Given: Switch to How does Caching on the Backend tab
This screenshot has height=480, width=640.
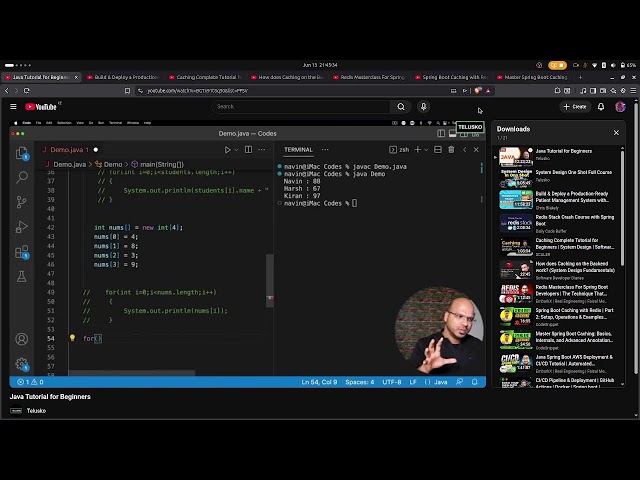Looking at the screenshot, I should pos(287,77).
